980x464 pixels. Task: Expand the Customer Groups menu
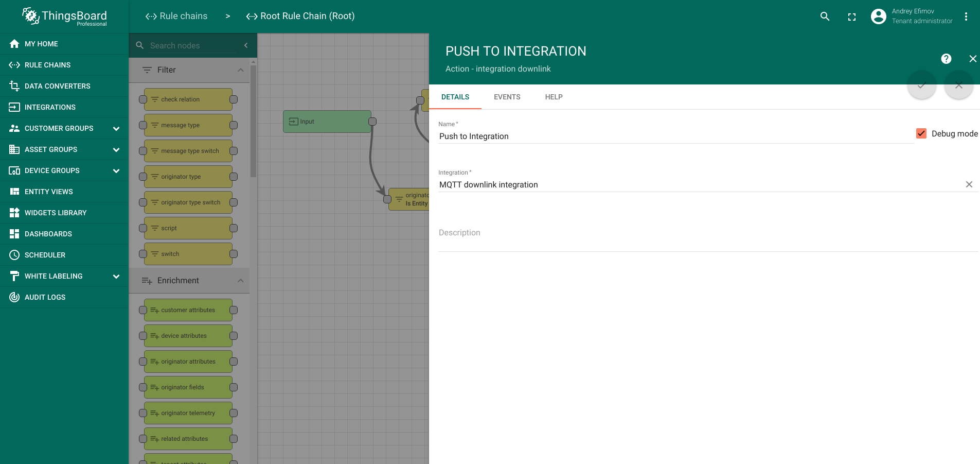click(116, 129)
